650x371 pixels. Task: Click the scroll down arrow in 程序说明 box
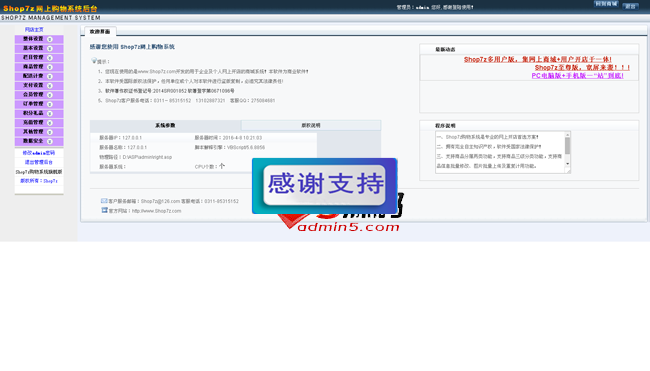pyautogui.click(x=568, y=164)
